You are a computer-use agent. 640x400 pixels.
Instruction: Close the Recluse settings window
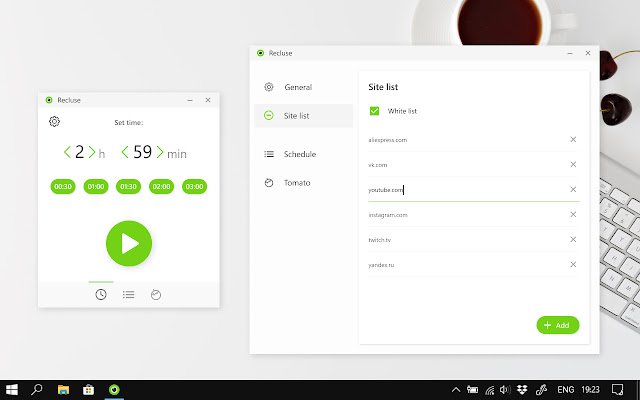click(x=588, y=53)
